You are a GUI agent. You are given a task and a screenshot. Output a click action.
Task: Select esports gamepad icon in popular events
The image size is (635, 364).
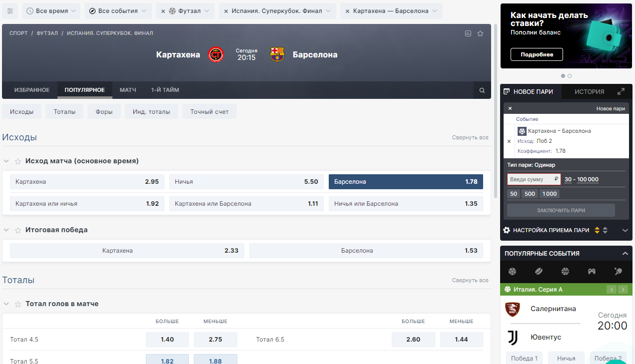(x=592, y=272)
